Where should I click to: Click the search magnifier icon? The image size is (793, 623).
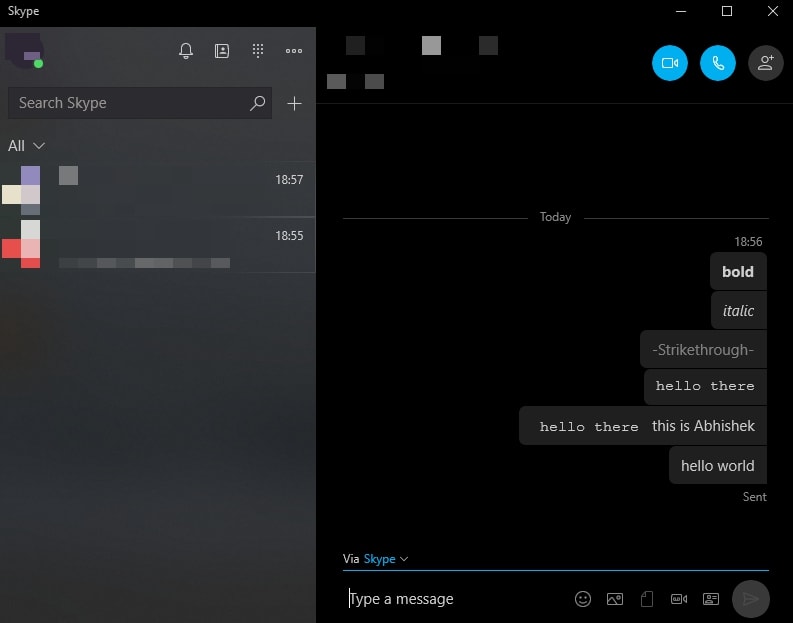point(257,103)
